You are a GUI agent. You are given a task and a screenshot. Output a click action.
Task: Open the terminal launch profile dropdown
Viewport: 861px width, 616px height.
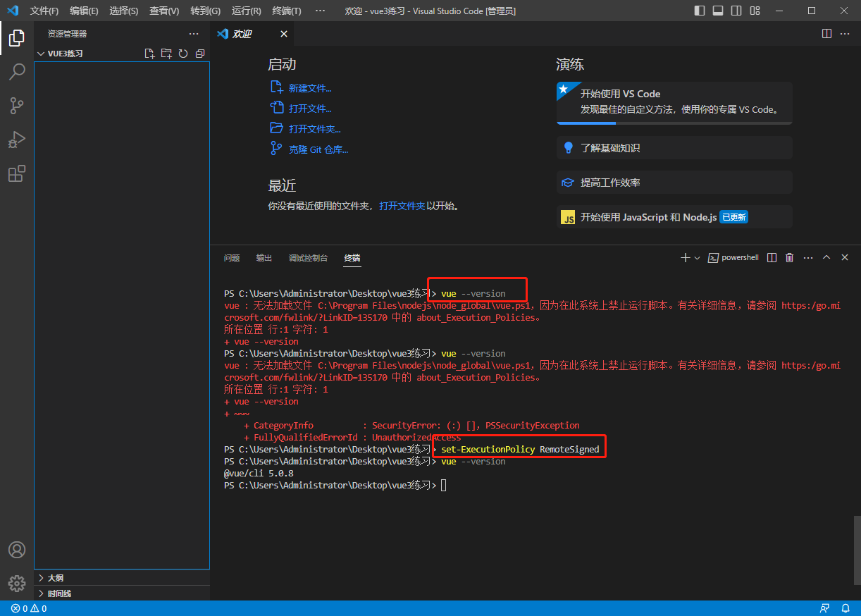[698, 258]
